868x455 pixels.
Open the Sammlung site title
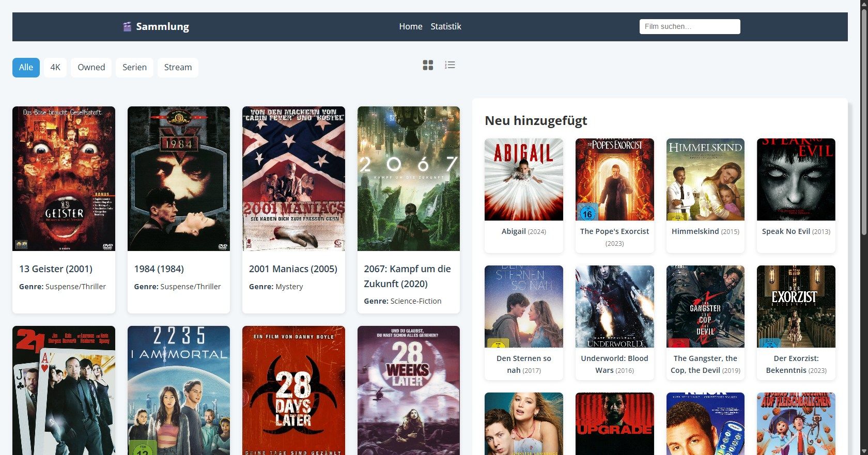click(x=163, y=26)
